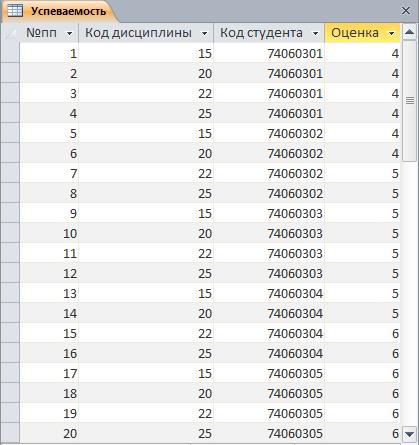Select the №пп column header

(49, 33)
